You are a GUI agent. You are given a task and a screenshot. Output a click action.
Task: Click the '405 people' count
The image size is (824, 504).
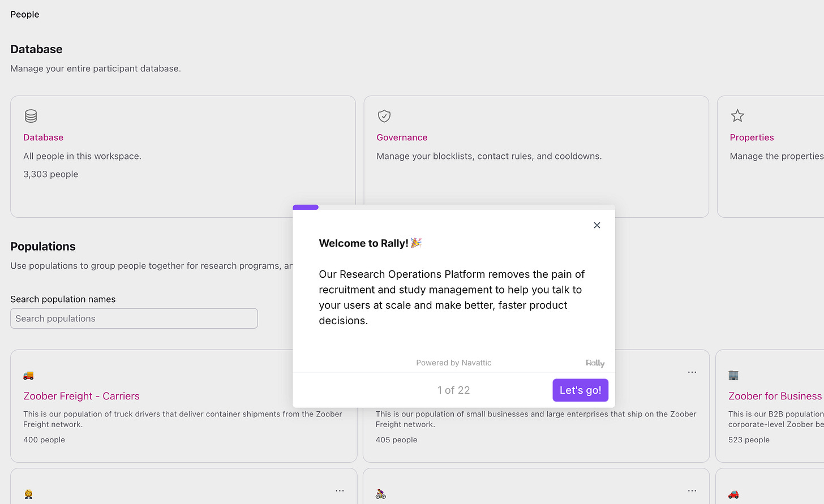pos(396,440)
